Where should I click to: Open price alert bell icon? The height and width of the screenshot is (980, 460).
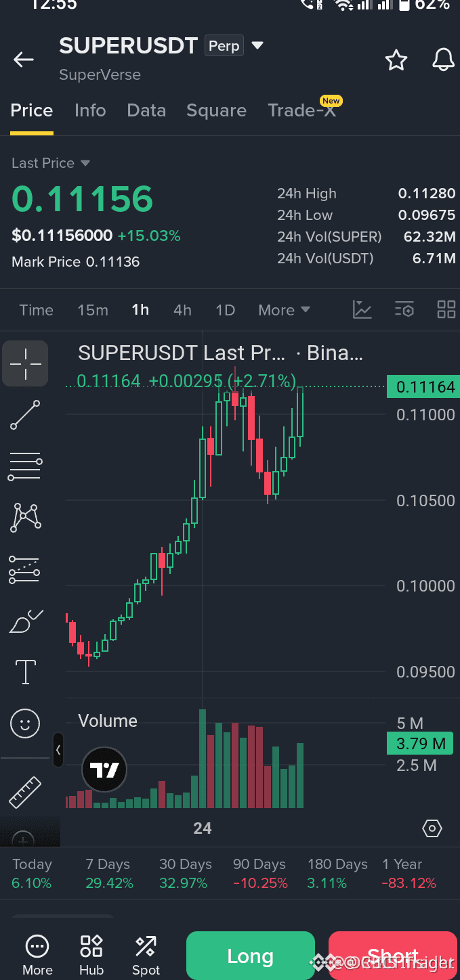443,60
